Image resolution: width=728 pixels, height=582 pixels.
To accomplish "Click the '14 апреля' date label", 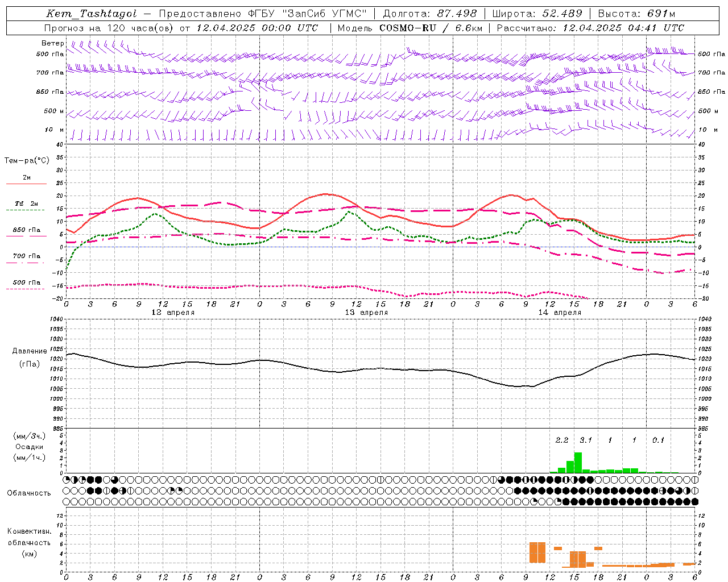I will tap(560, 313).
